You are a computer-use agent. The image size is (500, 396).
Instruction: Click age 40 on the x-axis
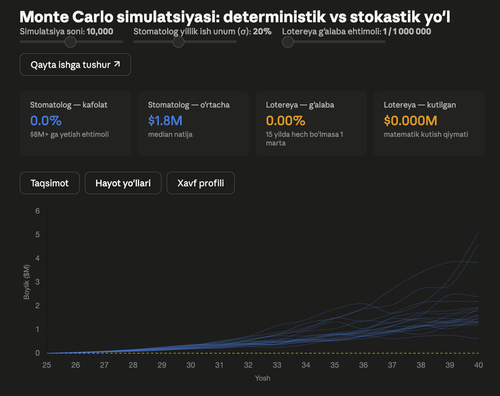click(x=478, y=365)
